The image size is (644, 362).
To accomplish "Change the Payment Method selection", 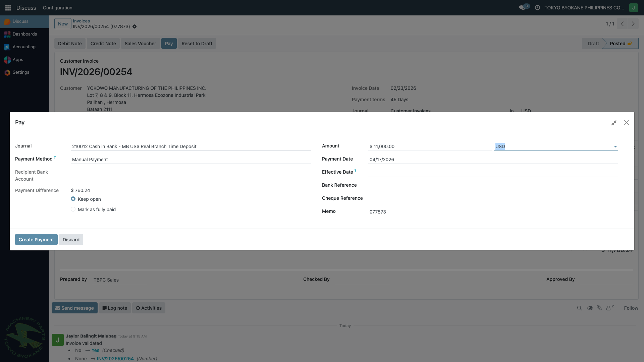I will pyautogui.click(x=191, y=159).
